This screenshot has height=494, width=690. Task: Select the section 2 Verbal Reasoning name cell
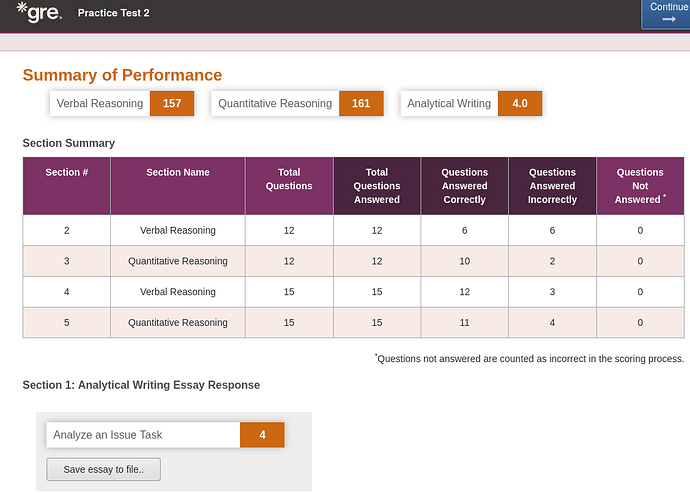178,231
